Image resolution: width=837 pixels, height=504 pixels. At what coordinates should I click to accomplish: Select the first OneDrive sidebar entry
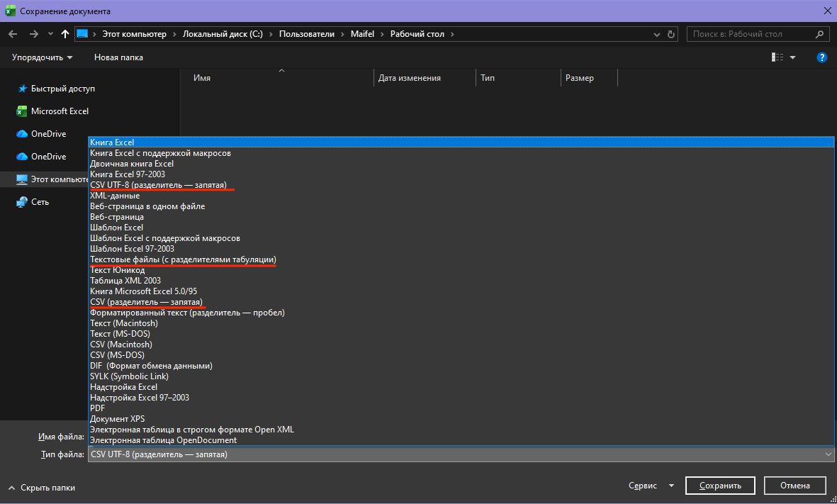point(49,134)
